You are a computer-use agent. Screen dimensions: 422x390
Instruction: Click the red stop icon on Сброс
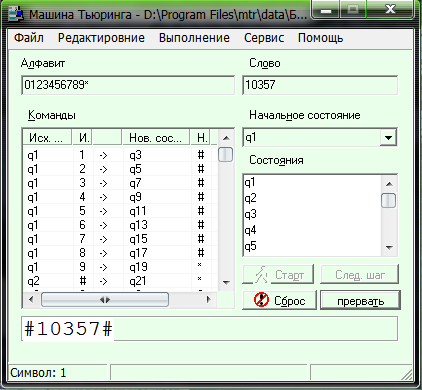pos(261,300)
